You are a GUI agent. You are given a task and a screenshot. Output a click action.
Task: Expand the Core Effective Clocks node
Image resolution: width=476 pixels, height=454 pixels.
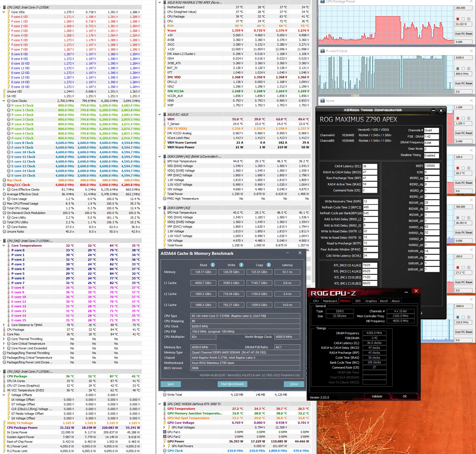(x=4, y=190)
